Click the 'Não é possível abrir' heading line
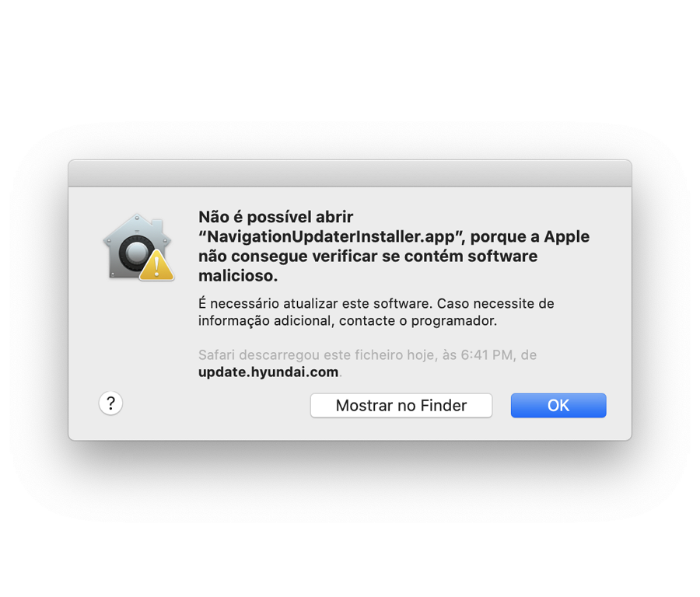700x597 pixels. point(276,217)
